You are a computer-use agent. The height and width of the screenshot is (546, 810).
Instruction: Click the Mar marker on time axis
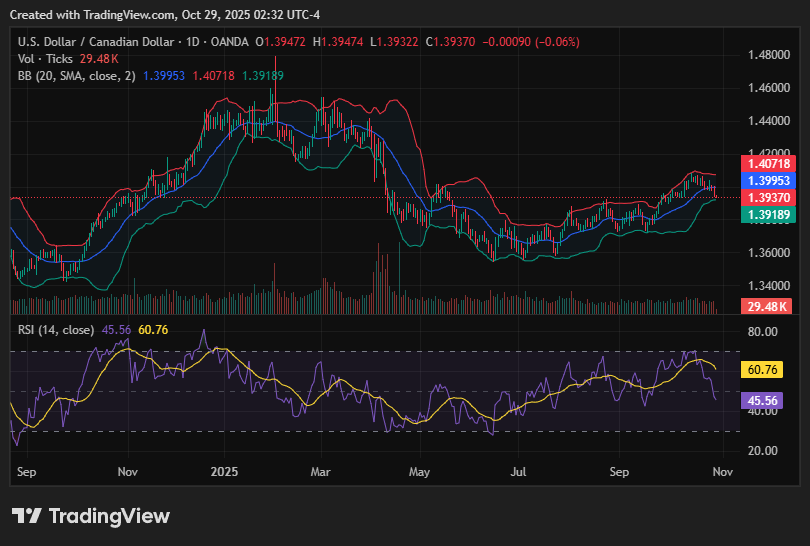tap(320, 470)
